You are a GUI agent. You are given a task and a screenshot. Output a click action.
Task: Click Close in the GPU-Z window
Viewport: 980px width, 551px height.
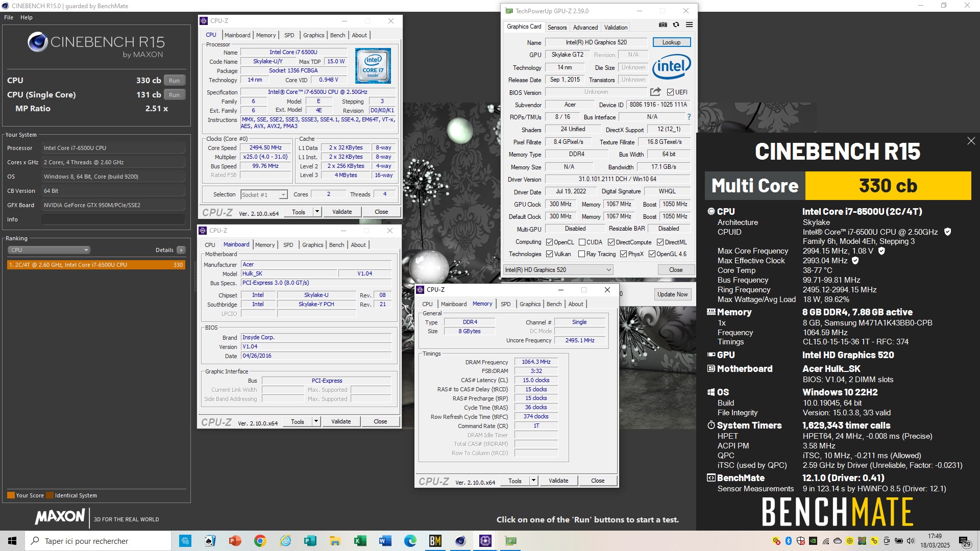tap(676, 269)
